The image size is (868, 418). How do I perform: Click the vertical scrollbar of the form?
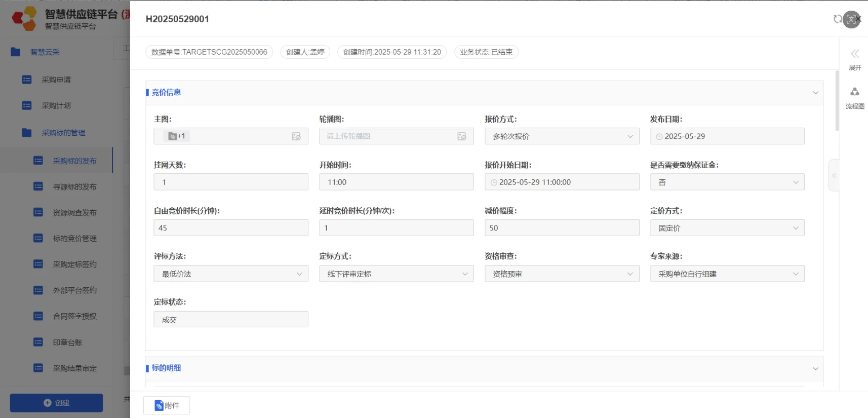click(837, 101)
